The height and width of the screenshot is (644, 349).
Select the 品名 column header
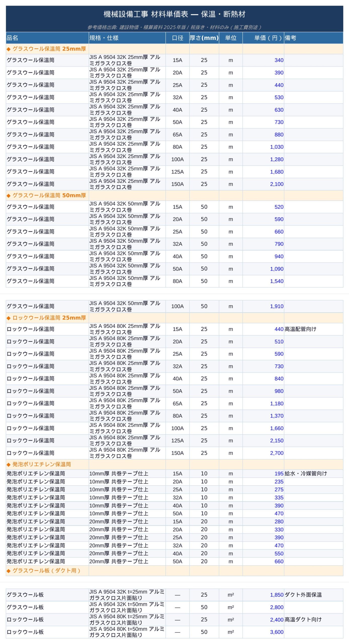[12, 38]
